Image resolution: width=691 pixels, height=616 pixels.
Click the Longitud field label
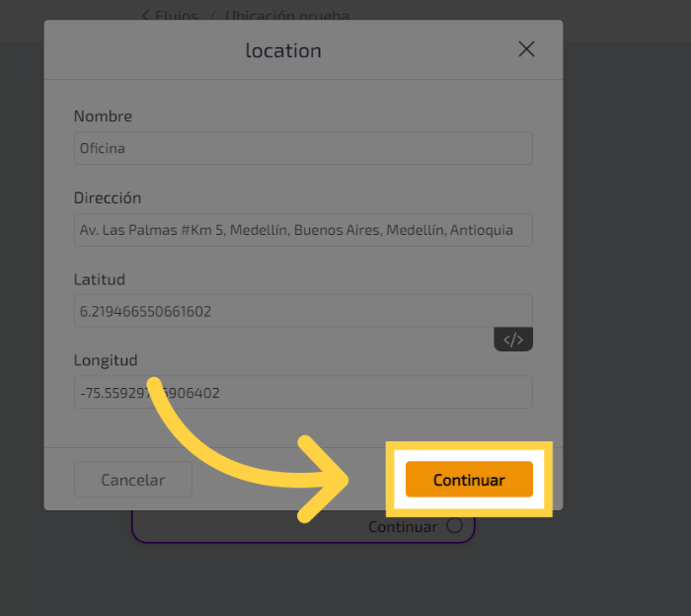(x=106, y=360)
